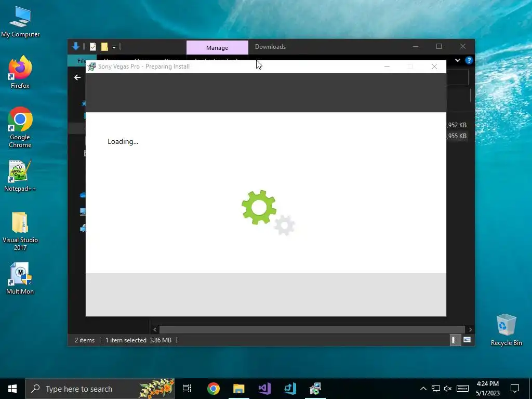The width and height of the screenshot is (532, 399).
Task: Click scrollbar left arrow in Explorer
Action: point(155,329)
